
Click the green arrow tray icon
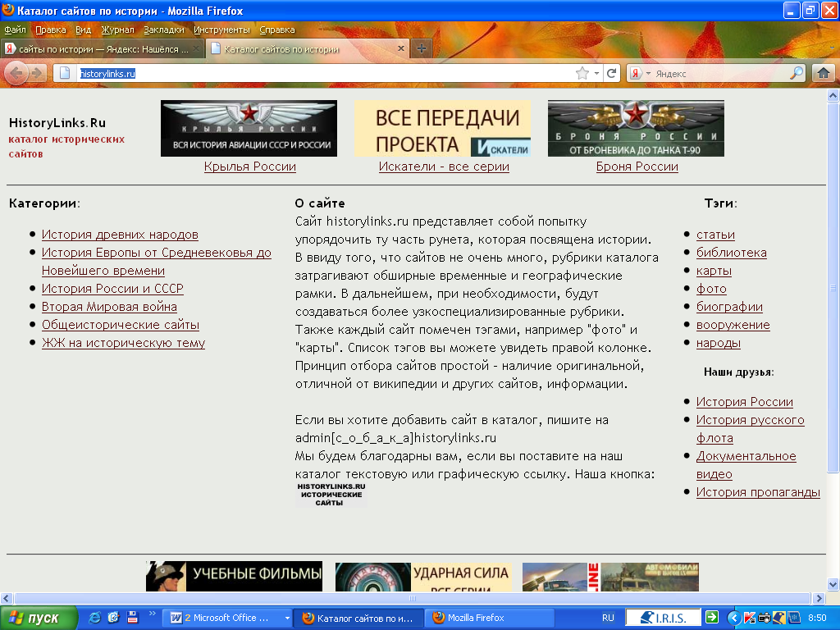click(711, 617)
